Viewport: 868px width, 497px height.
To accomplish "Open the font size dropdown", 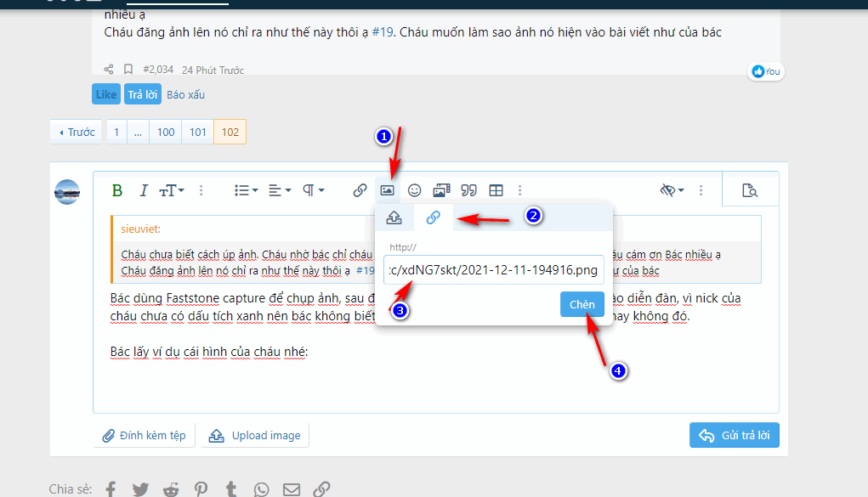I will 172,190.
